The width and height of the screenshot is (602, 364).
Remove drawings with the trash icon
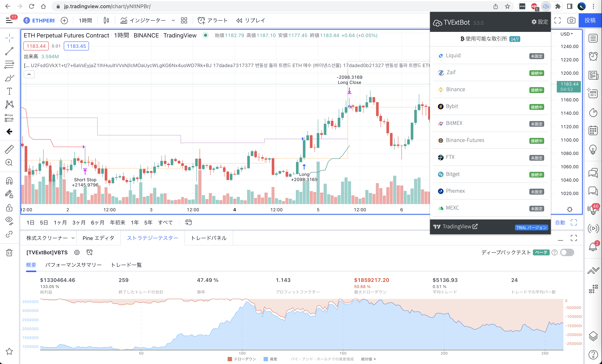[9, 252]
